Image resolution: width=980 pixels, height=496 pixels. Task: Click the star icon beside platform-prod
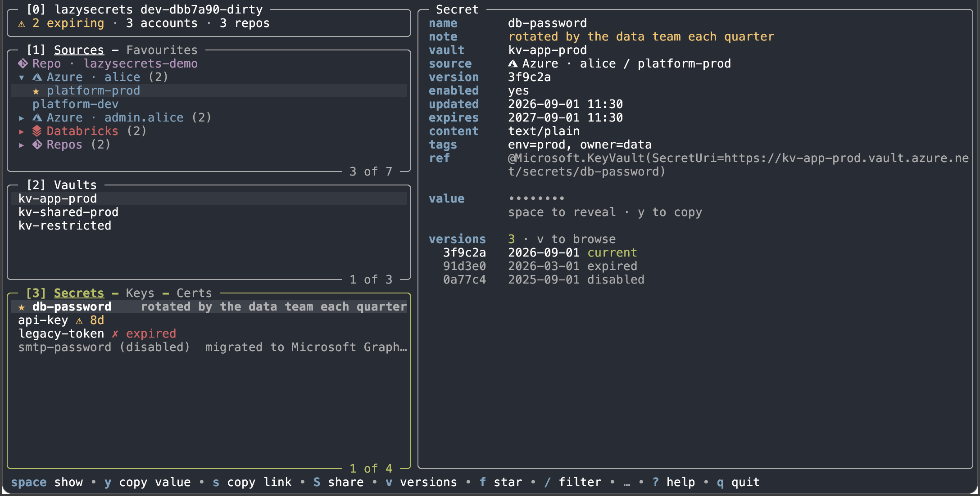(x=36, y=91)
